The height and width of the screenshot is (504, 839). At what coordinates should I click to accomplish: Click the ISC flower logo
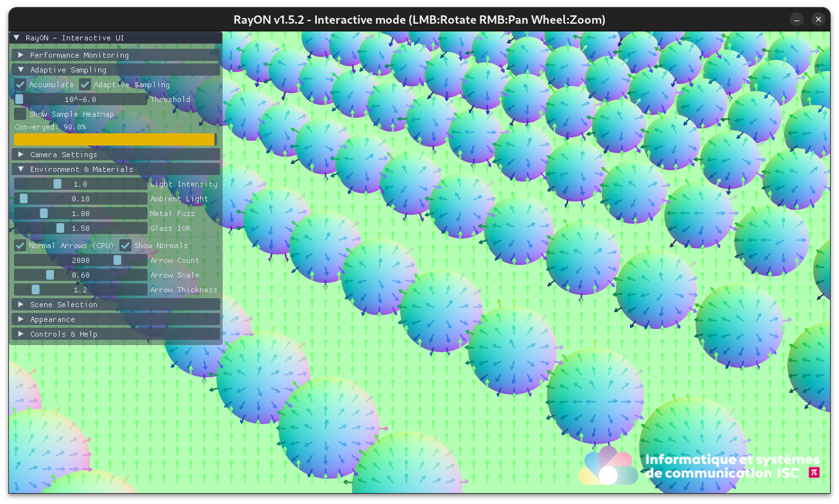pos(607,466)
